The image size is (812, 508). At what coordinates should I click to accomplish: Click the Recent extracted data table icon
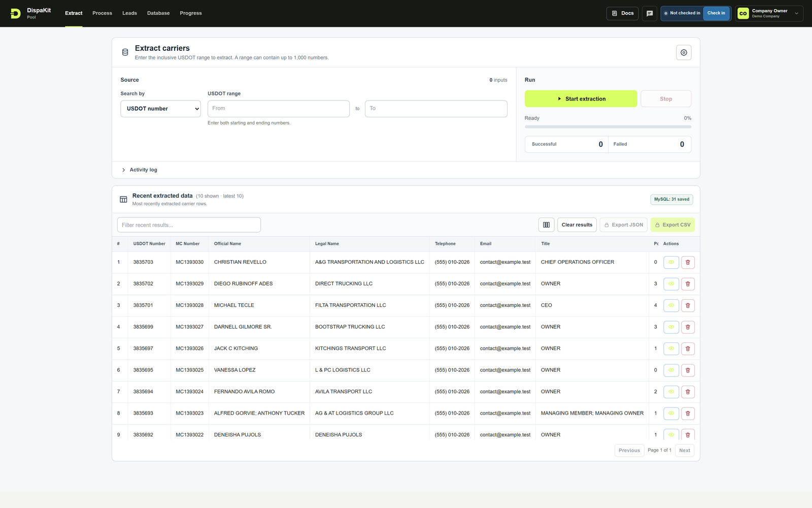click(x=123, y=199)
